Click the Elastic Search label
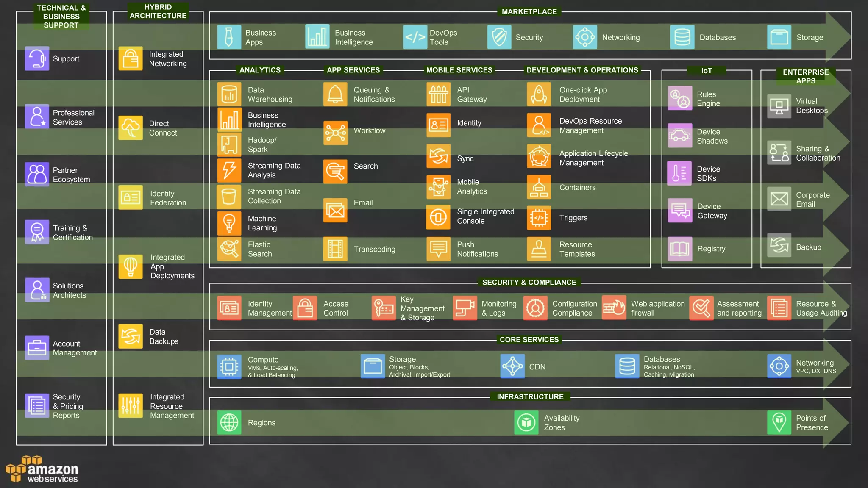Viewport: 868px width, 488px height. [x=260, y=249]
